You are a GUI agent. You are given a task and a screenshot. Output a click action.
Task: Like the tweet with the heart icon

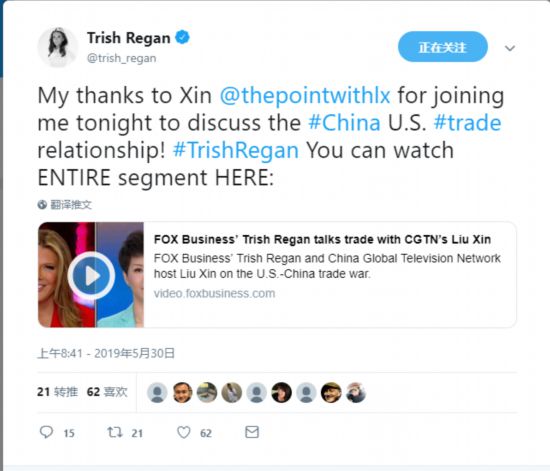click(183, 432)
